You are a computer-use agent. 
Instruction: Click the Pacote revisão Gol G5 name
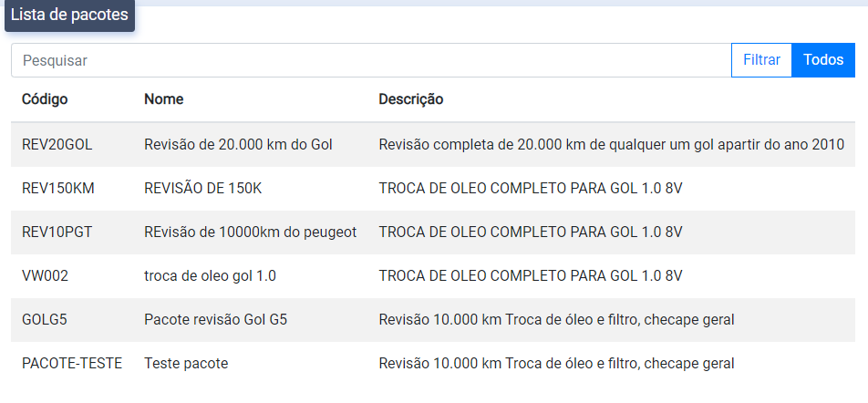tap(216, 319)
